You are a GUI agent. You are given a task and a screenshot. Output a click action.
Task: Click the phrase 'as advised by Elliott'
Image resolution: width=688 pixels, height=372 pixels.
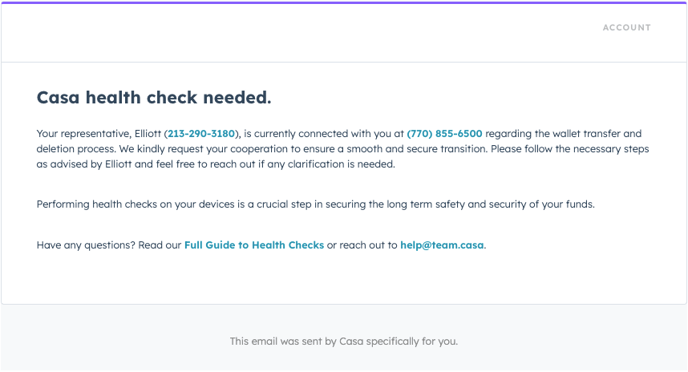pyautogui.click(x=84, y=165)
